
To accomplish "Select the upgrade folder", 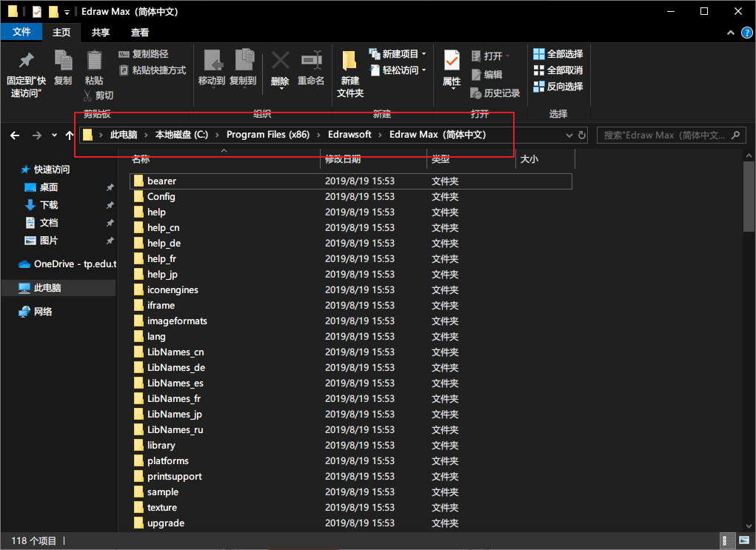I will click(x=350, y=523).
